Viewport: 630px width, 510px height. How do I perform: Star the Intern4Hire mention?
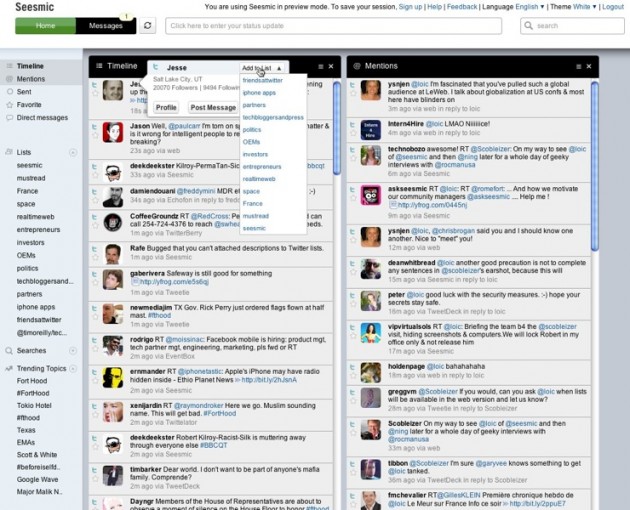[x=353, y=133]
